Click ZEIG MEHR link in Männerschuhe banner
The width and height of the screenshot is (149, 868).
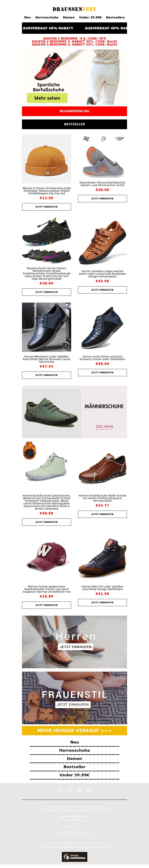[x=104, y=427]
